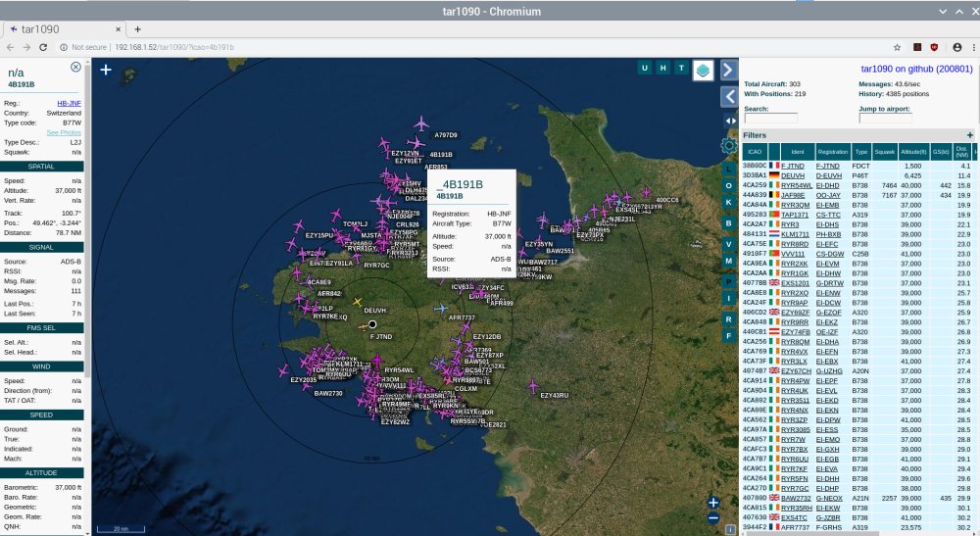Viewport: 980px width, 536px height.
Task: Click the table cell G-NEOX
Action: (829, 498)
